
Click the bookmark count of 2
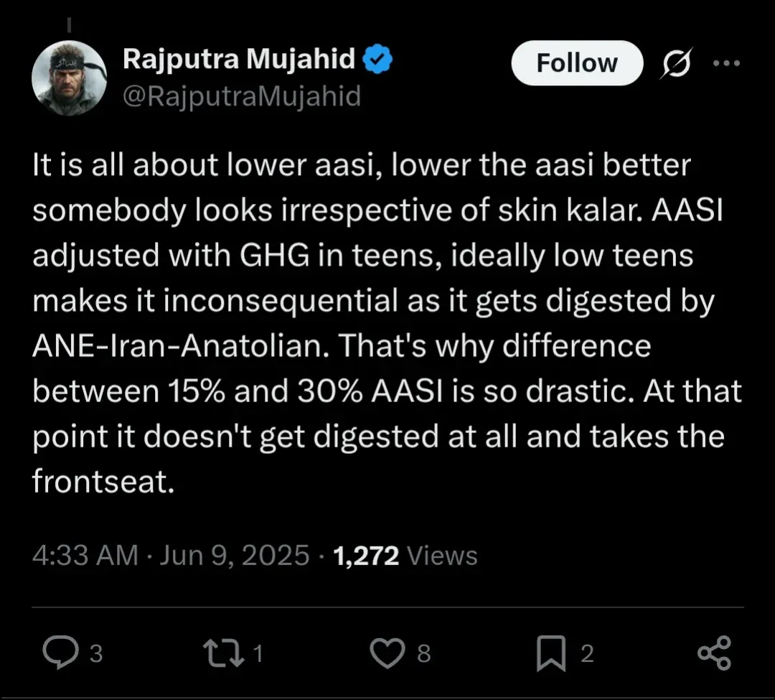587,653
